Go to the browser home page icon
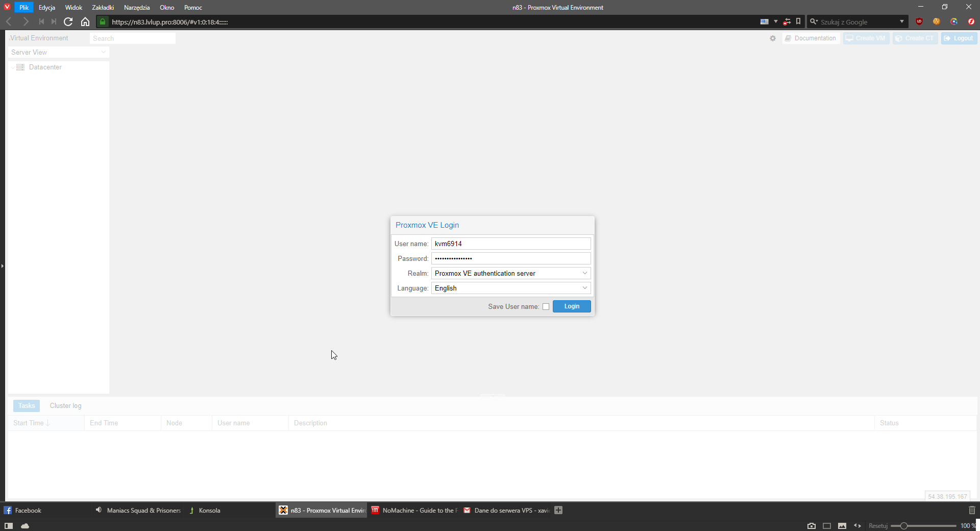Screen dimensions: 980x531 [85, 22]
